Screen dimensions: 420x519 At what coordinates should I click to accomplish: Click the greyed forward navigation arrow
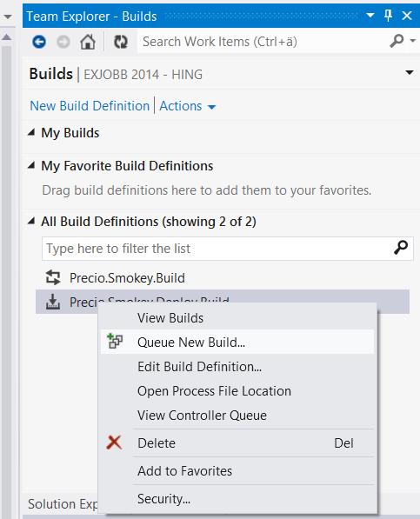[x=63, y=42]
